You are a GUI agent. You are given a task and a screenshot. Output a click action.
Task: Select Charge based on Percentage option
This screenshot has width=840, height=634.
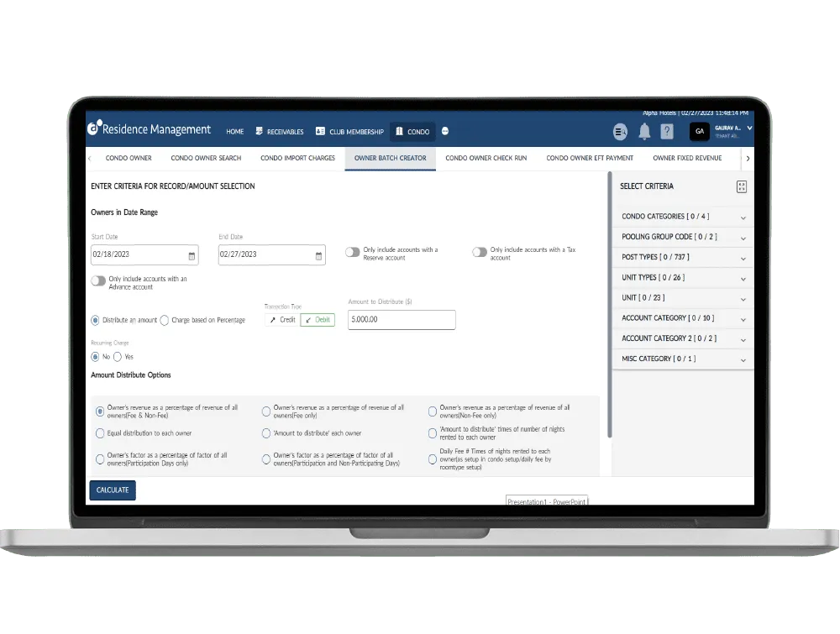(165, 320)
